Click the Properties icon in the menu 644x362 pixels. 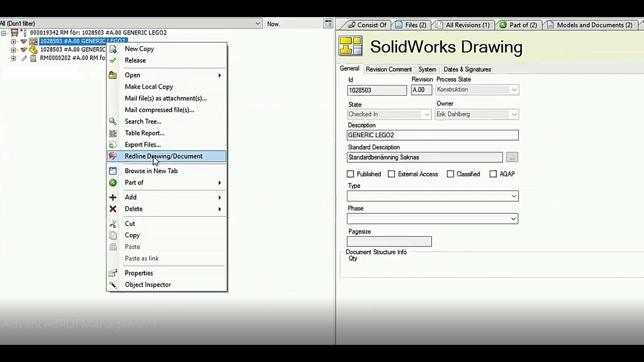(x=113, y=273)
